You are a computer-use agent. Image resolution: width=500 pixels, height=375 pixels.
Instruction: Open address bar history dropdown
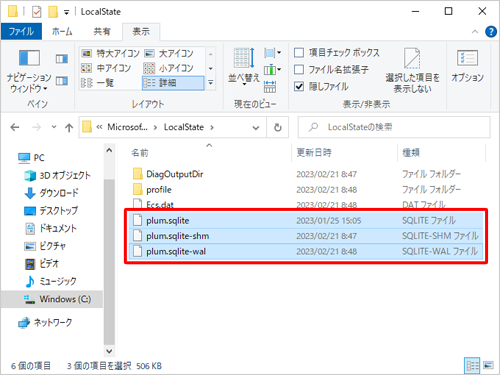tap(256, 128)
